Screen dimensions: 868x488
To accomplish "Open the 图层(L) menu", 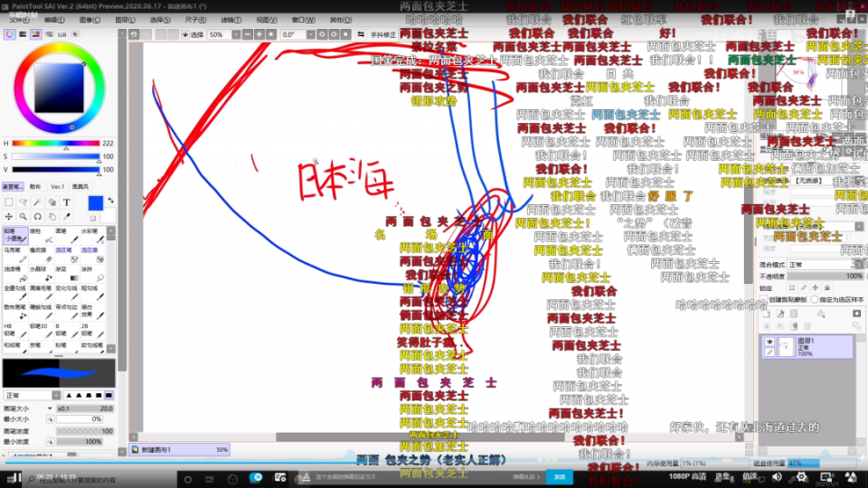I will pyautogui.click(x=125, y=20).
